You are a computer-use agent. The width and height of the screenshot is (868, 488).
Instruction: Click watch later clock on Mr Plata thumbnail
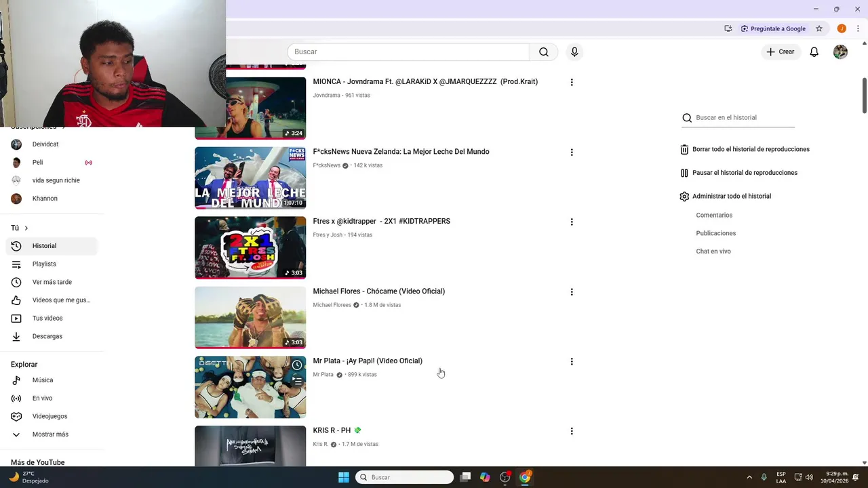pyautogui.click(x=297, y=365)
